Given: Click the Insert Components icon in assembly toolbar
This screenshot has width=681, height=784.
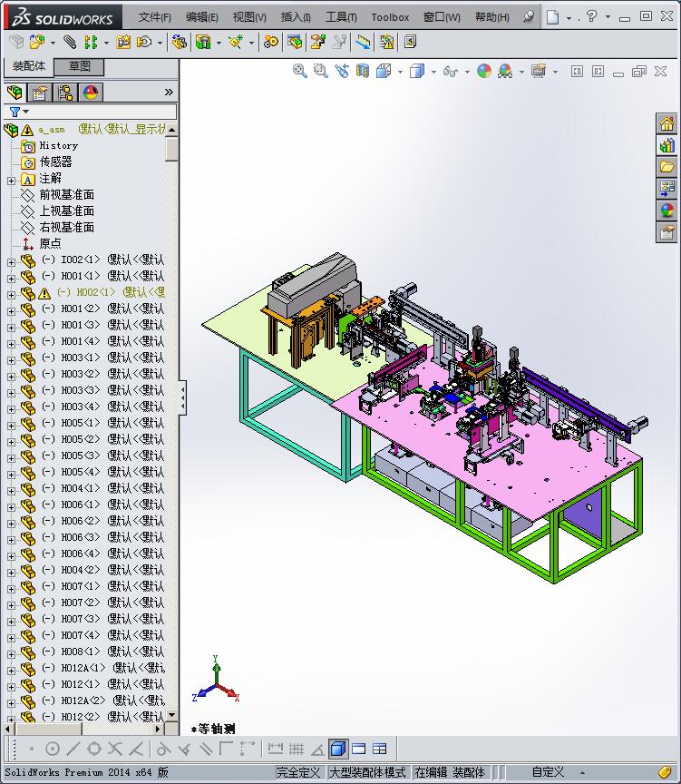Looking at the screenshot, I should point(36,42).
